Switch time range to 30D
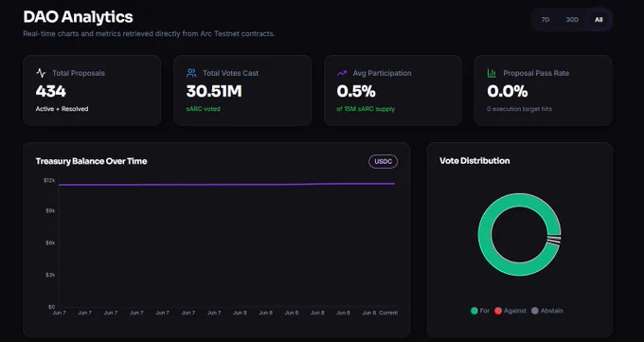 click(572, 20)
